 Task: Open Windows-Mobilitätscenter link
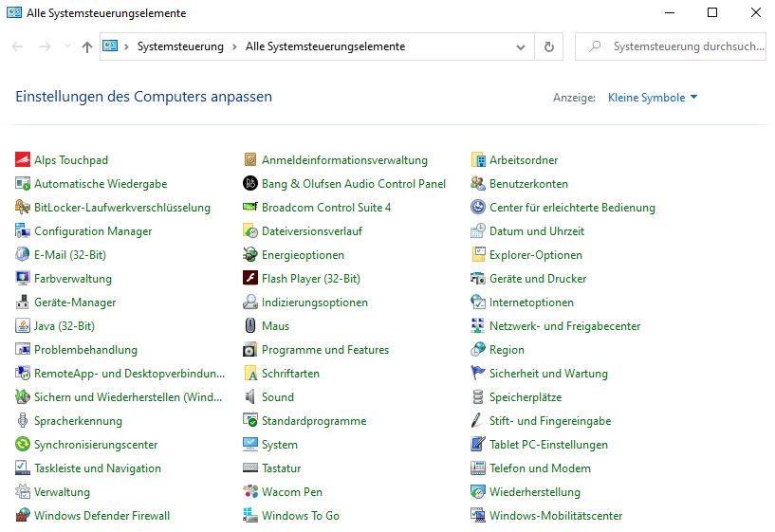point(556,516)
